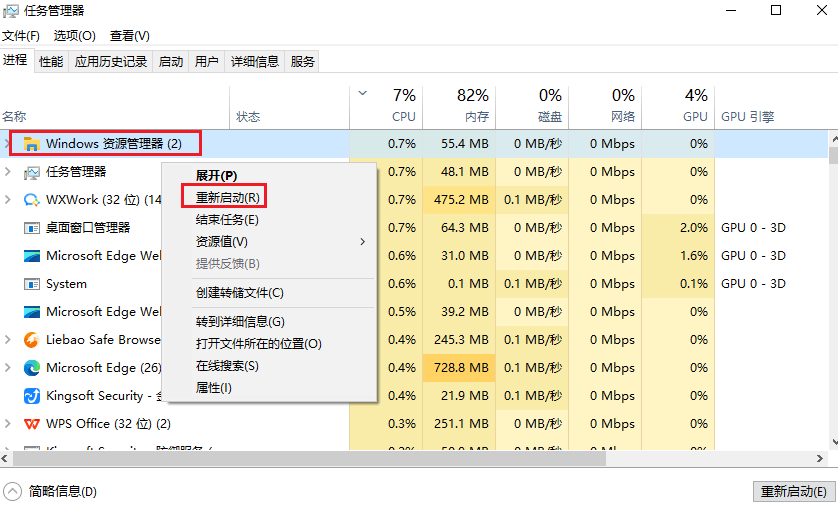This screenshot has height=507, width=838.
Task: Expand the Microsoft Edge (26) group
Action: click(7, 367)
